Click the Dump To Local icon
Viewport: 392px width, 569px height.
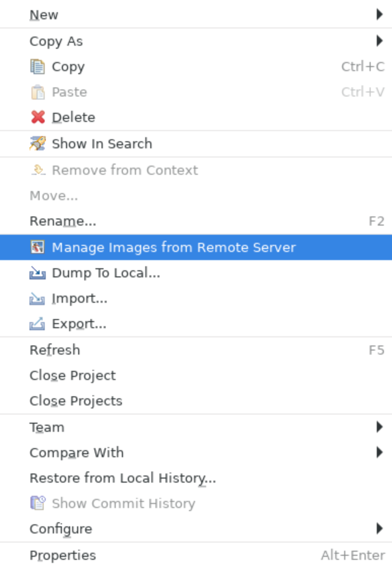point(38,273)
